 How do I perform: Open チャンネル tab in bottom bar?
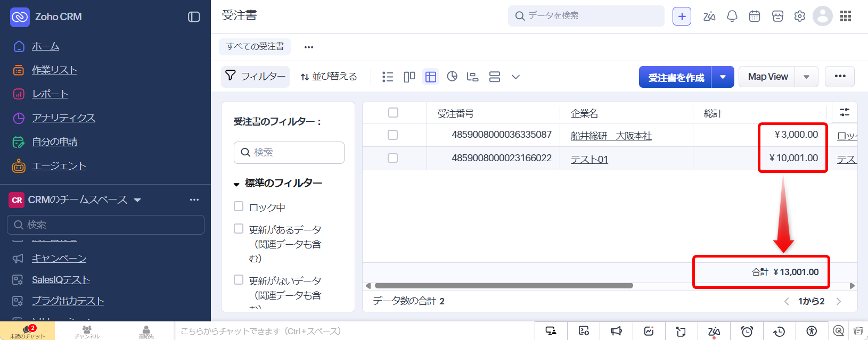(x=87, y=331)
